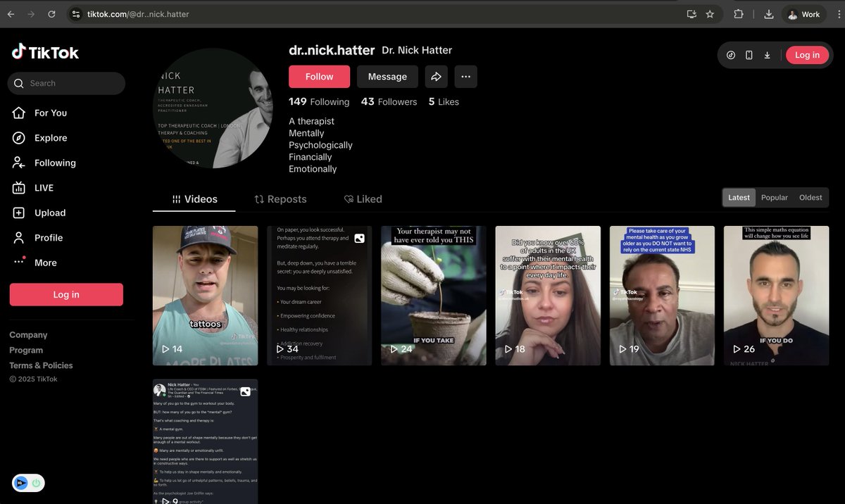Screen dimensions: 845x504
Task: Click the TikTok logo
Action: coord(45,52)
